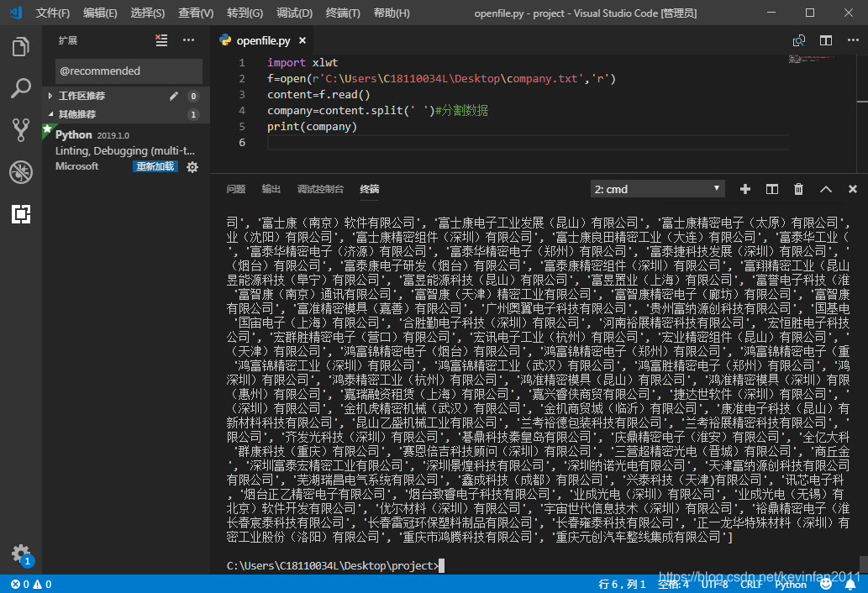The image size is (868, 593).
Task: Open the Source Control view
Action: [x=20, y=130]
